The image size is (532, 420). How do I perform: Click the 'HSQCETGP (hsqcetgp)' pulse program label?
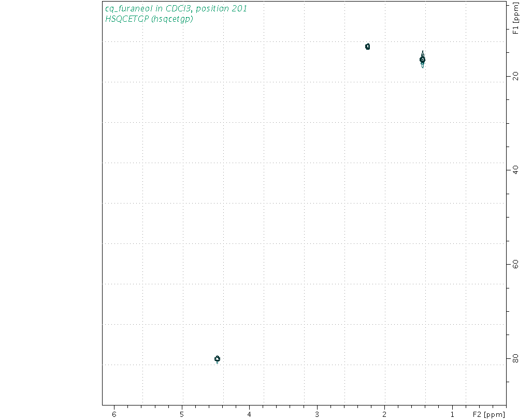tap(149, 19)
